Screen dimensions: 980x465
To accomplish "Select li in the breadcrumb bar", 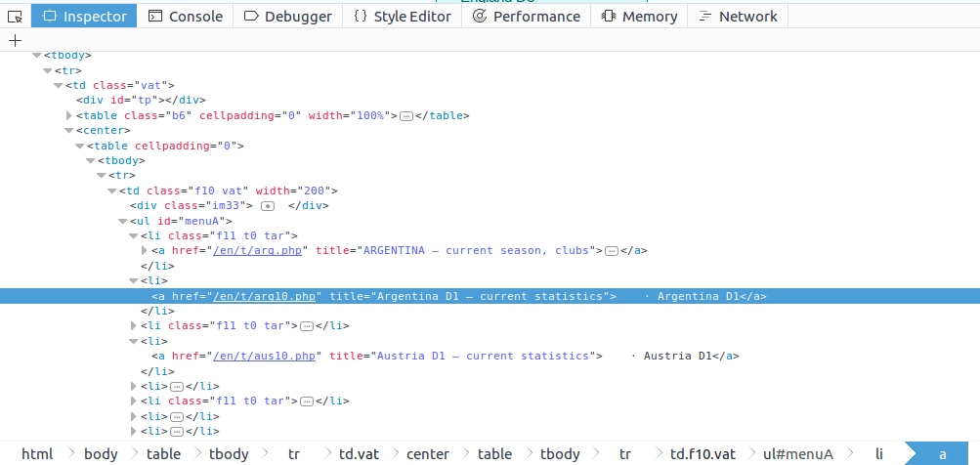I will coord(879,454).
